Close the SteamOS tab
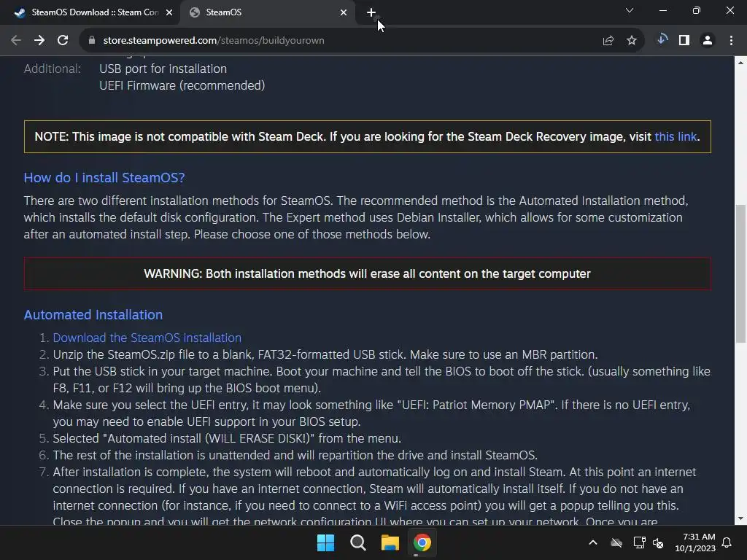 click(x=344, y=12)
